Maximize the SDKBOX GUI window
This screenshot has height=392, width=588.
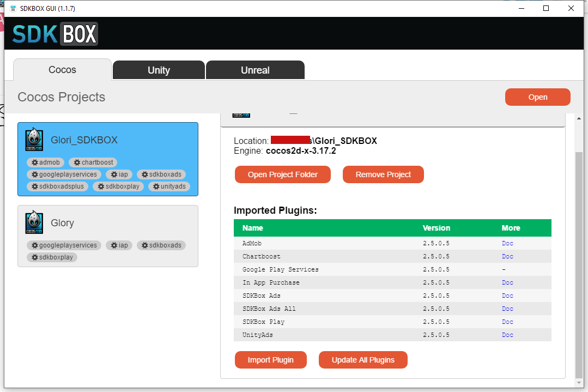pos(546,8)
